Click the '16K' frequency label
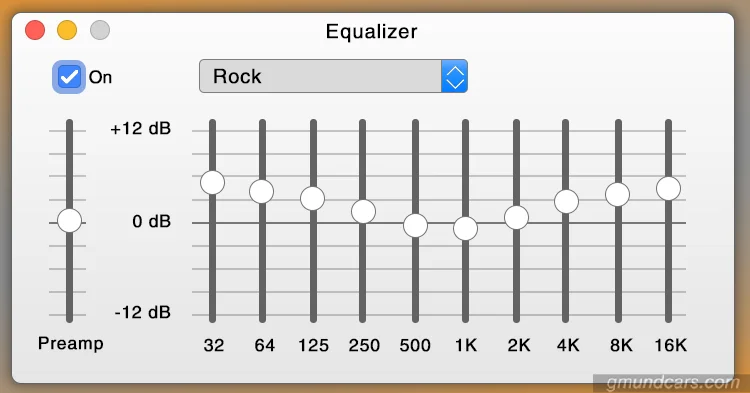The image size is (750, 393). coord(670,345)
